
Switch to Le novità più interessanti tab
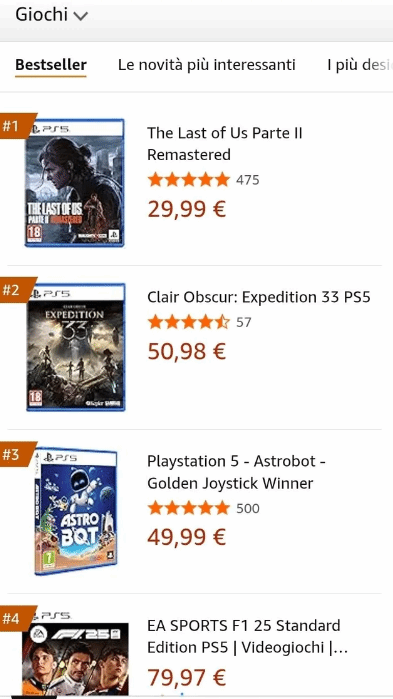pos(207,65)
